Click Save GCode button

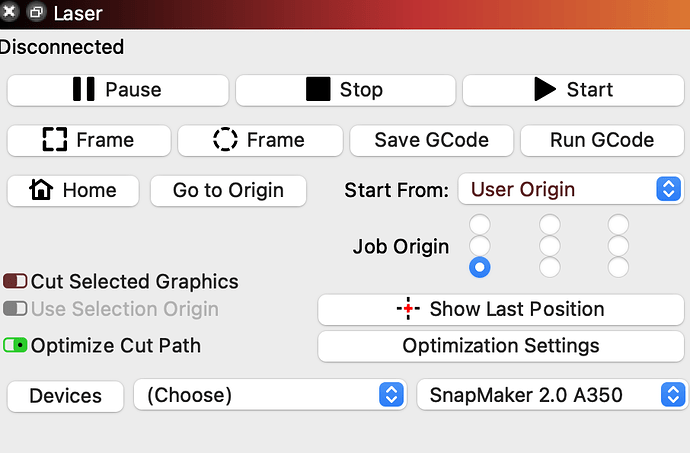click(431, 140)
